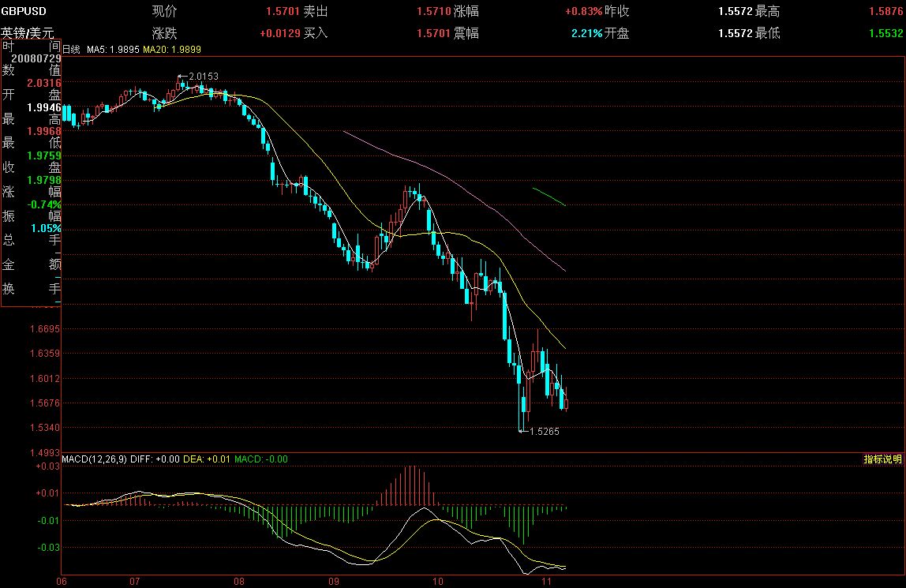Click the 11 month marker on time axis
The height and width of the screenshot is (588, 906).
[x=546, y=582]
